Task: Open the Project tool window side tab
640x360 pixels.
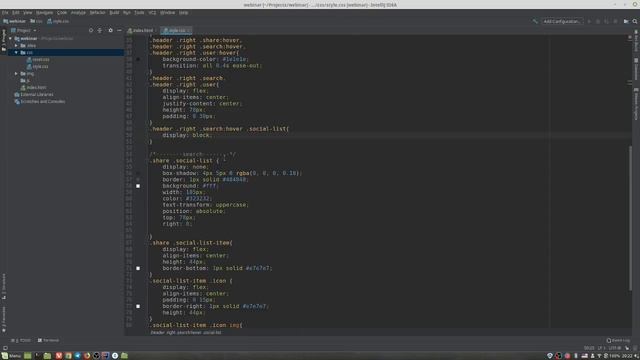Action: [x=4, y=40]
